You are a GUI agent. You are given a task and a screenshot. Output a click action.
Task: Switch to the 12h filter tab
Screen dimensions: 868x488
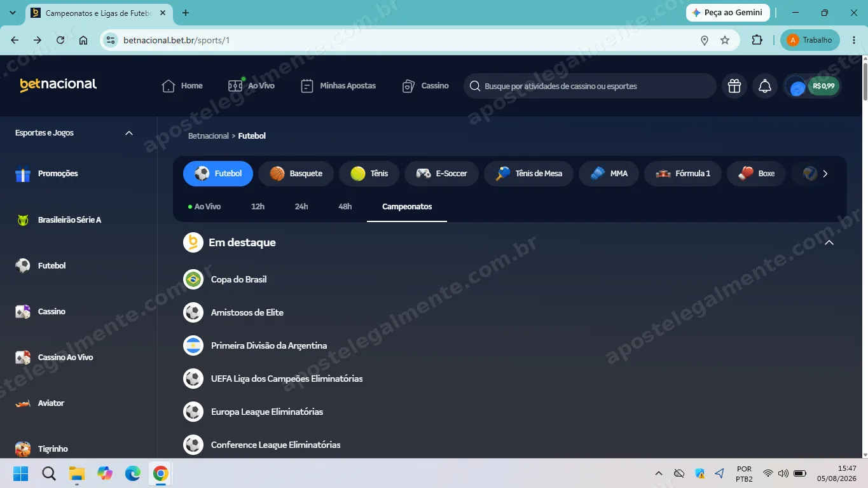pyautogui.click(x=258, y=207)
